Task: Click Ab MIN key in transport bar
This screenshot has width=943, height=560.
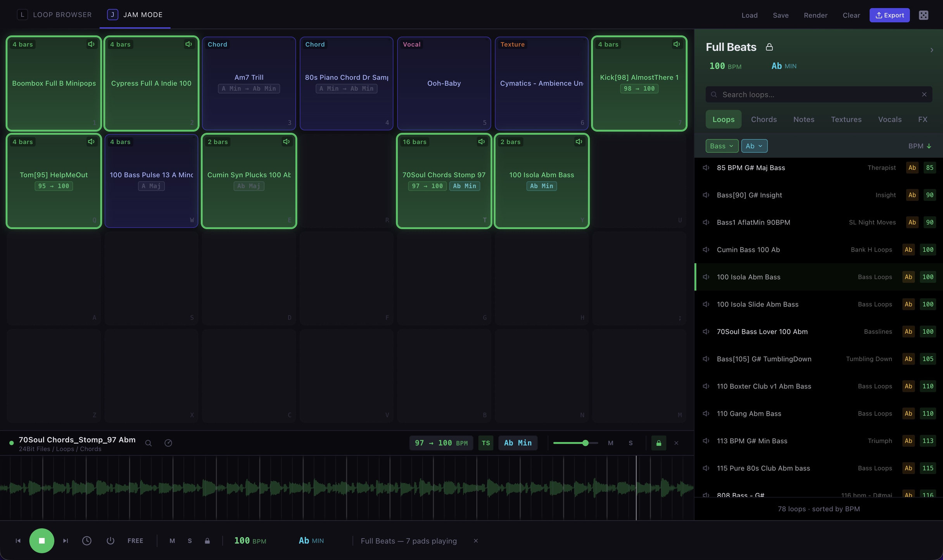Action: pos(311,541)
